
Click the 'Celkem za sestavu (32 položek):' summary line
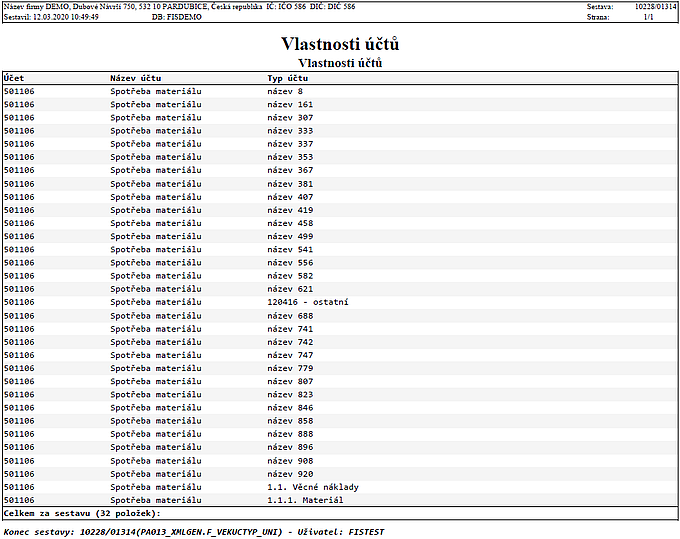tap(82, 513)
